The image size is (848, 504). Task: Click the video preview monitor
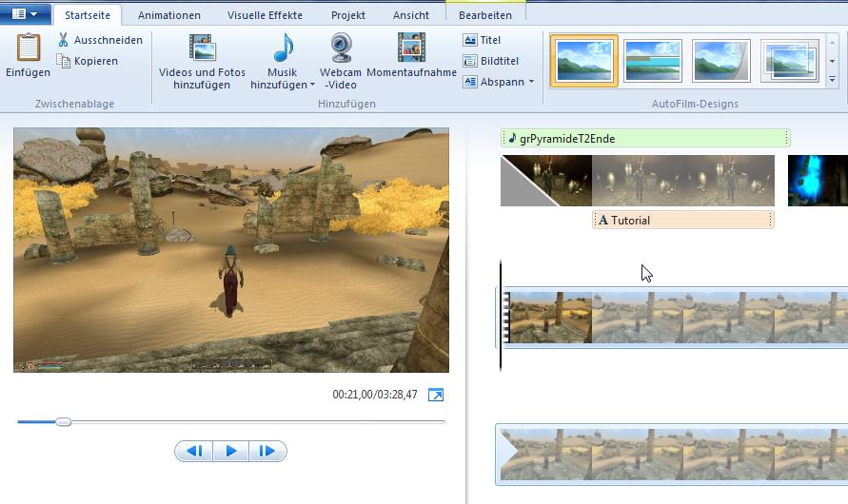[231, 249]
